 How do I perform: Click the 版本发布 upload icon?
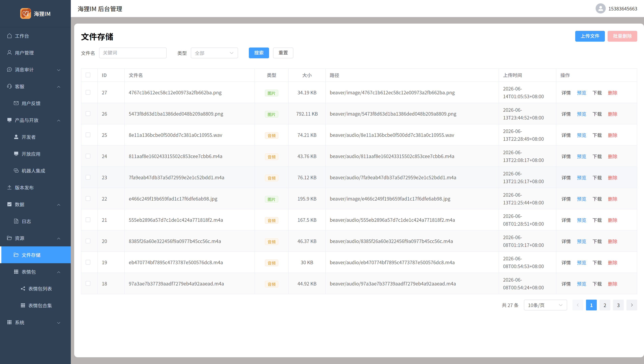(9, 187)
